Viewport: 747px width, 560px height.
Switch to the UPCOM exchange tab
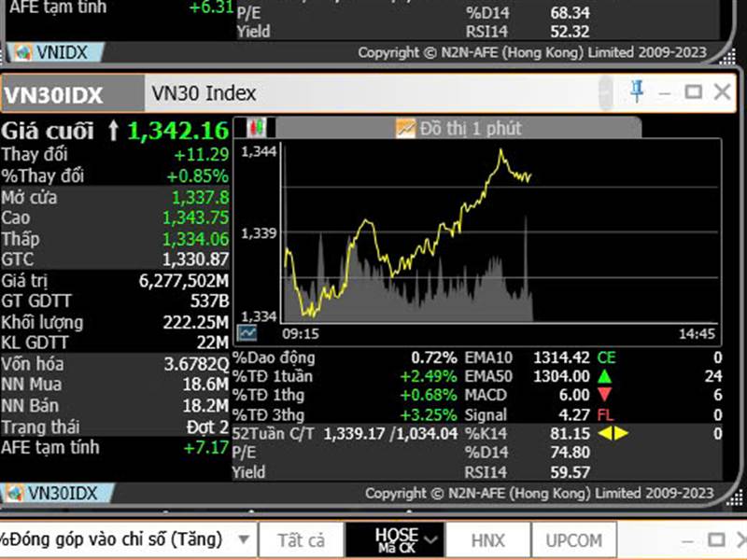coord(573,540)
